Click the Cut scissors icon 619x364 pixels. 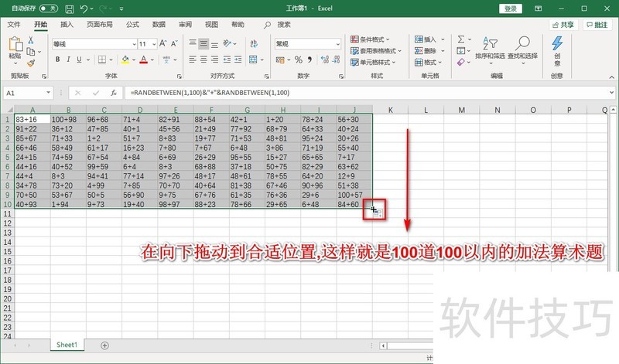[x=31, y=40]
